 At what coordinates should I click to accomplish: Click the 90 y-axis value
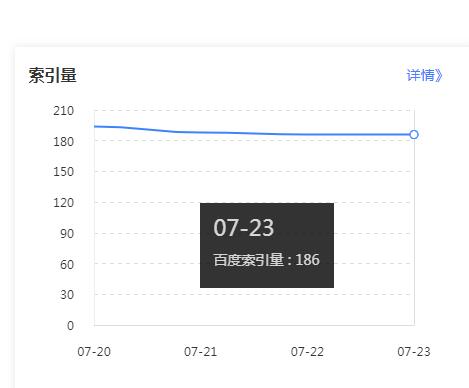[x=67, y=234]
